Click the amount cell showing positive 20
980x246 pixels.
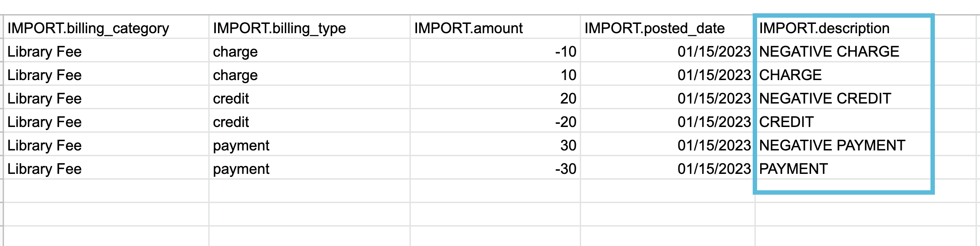point(495,99)
